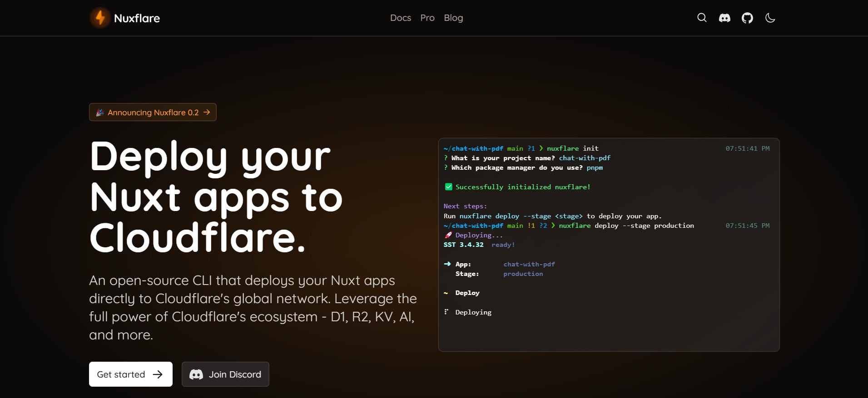This screenshot has width=868, height=398.
Task: Click 'nuxflare deploy --stage production' command
Action: [626, 226]
